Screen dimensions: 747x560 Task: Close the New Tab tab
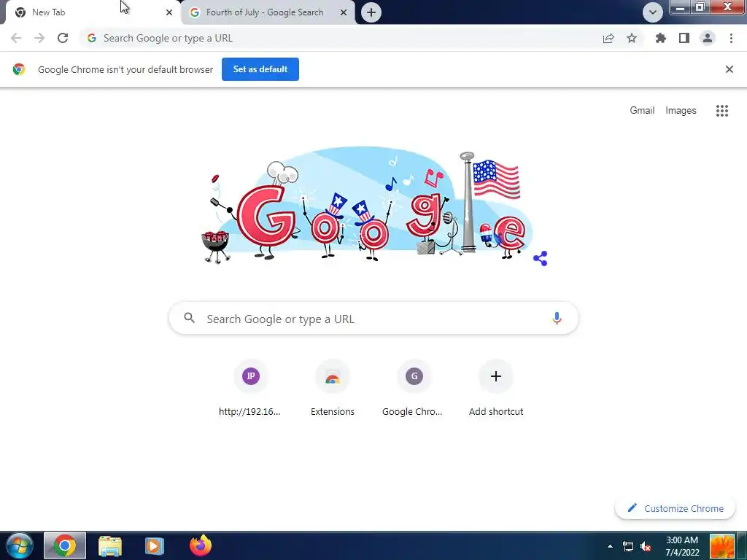pyautogui.click(x=169, y=13)
